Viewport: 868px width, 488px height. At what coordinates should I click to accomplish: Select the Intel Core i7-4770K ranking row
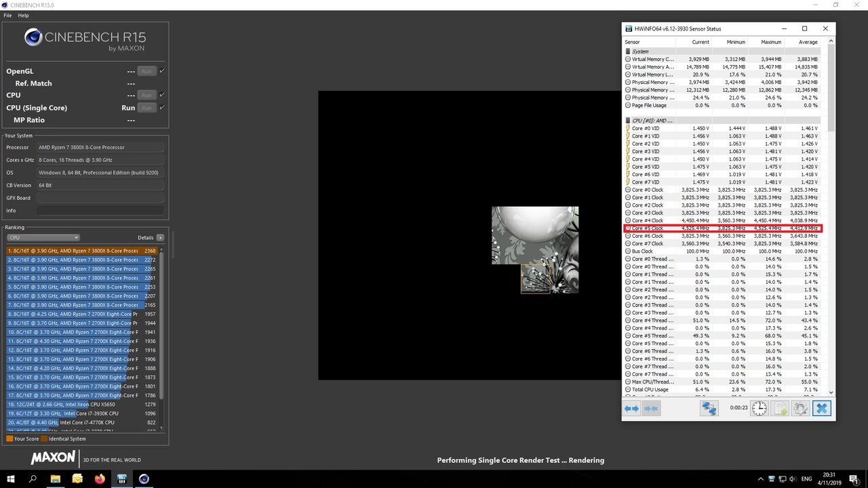coord(82,422)
